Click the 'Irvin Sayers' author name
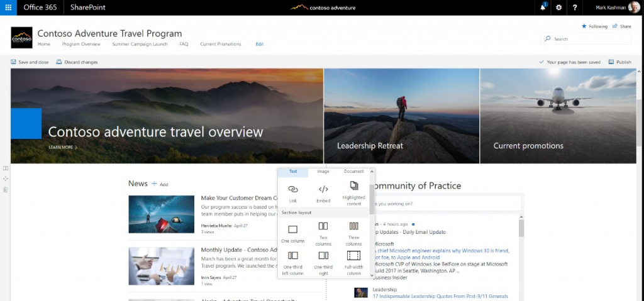644x301 pixels. coord(212,277)
